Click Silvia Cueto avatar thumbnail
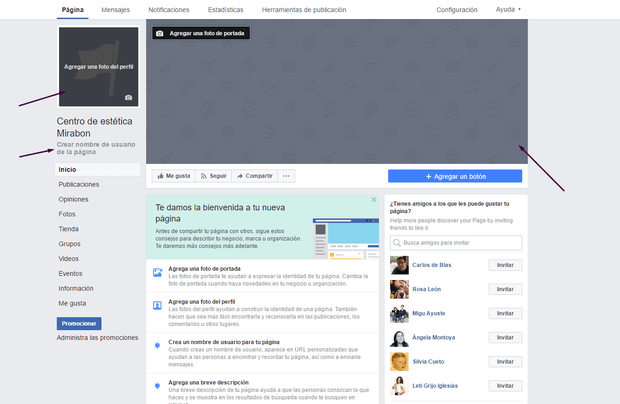This screenshot has height=404, width=620. (399, 361)
